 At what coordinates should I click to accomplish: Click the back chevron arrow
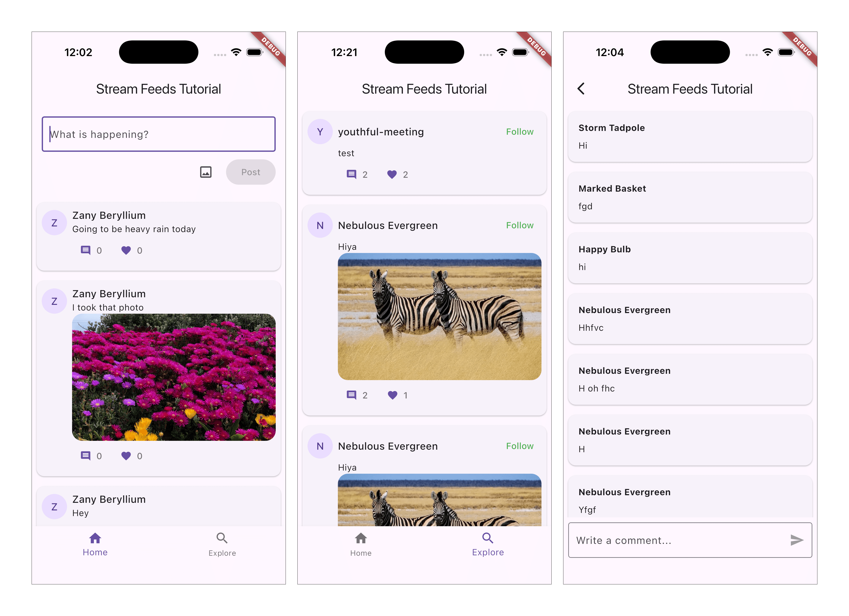point(581,89)
